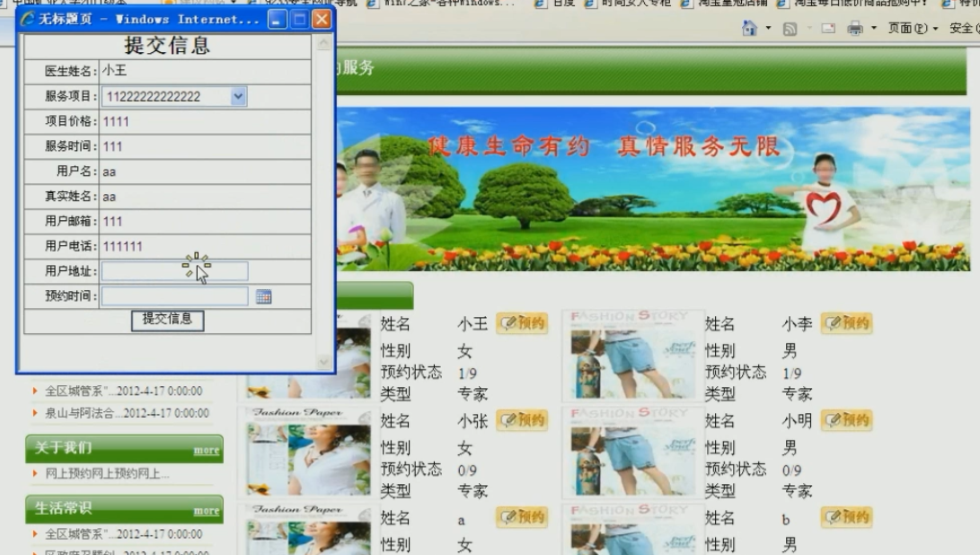Click the 预约 button for 小王
980x555 pixels.
click(x=523, y=323)
